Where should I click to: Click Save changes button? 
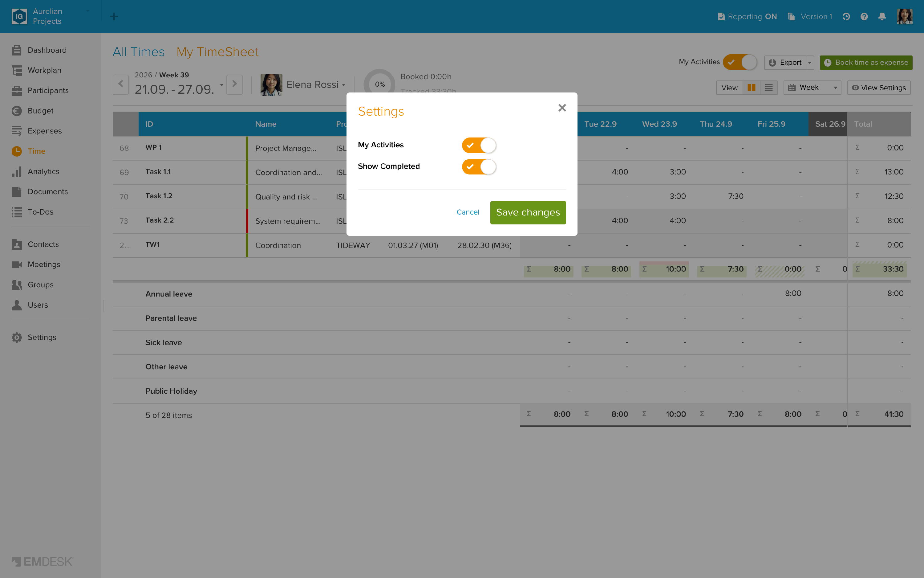pos(528,212)
